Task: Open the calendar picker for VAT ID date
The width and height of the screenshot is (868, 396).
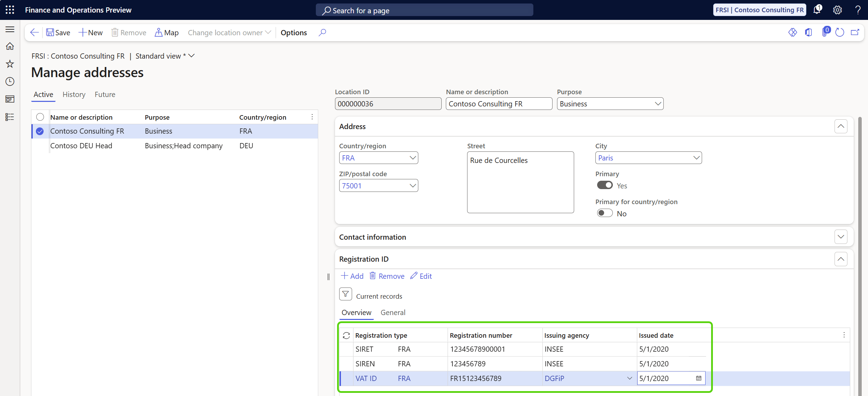Action: tap(699, 378)
